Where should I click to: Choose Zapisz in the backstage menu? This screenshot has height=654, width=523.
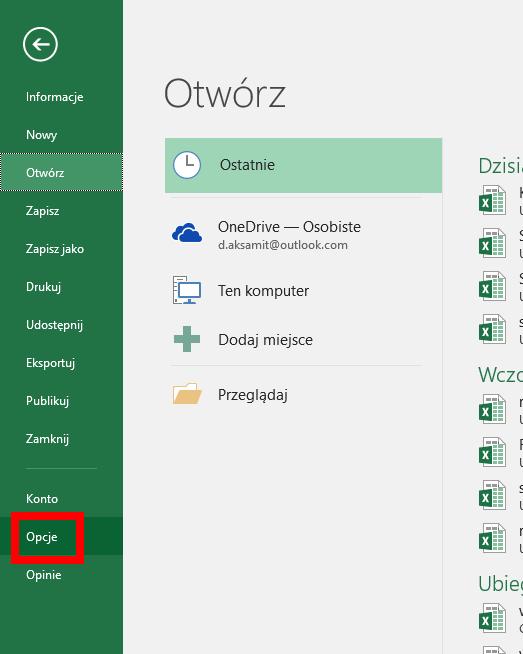tap(43, 211)
